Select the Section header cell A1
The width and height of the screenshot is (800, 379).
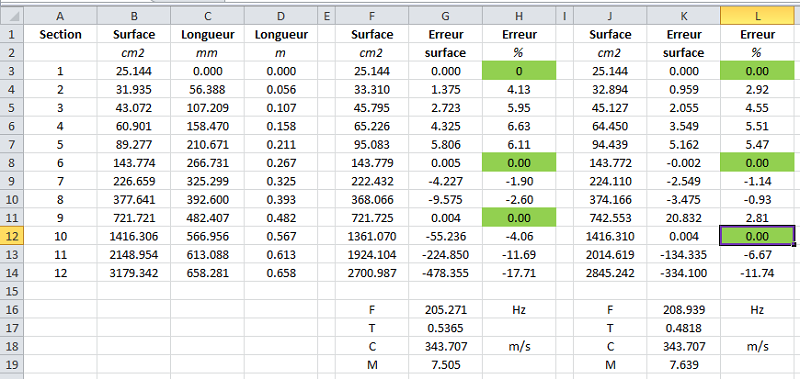60,35
